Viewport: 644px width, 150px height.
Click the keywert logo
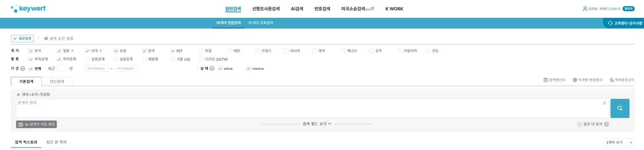28,9
